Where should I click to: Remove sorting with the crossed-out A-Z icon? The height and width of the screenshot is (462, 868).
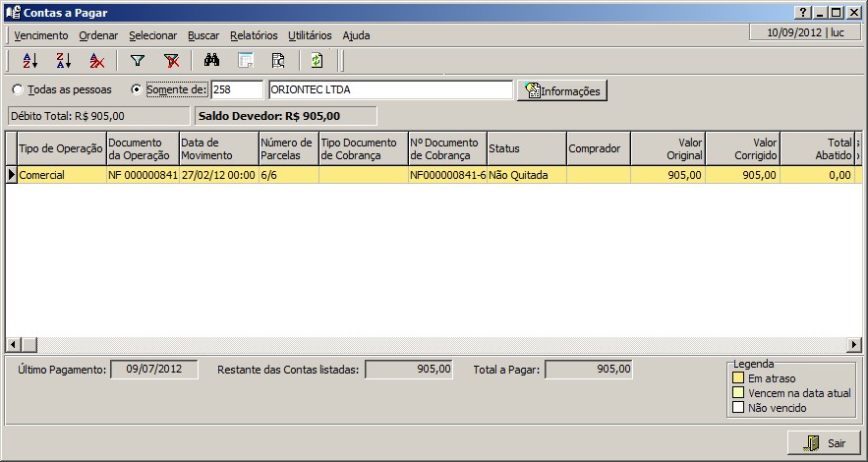(96, 61)
